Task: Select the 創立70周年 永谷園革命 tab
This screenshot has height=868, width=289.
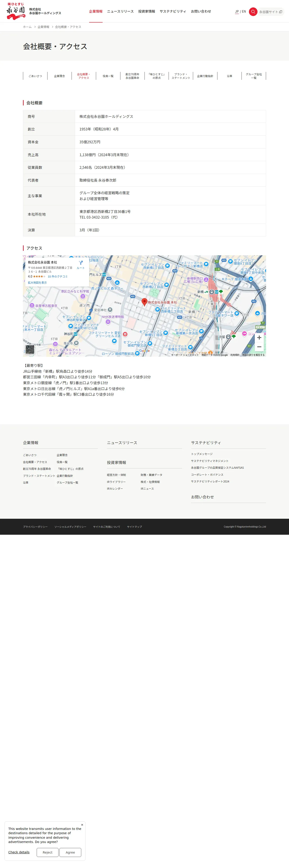Action: 132,76
